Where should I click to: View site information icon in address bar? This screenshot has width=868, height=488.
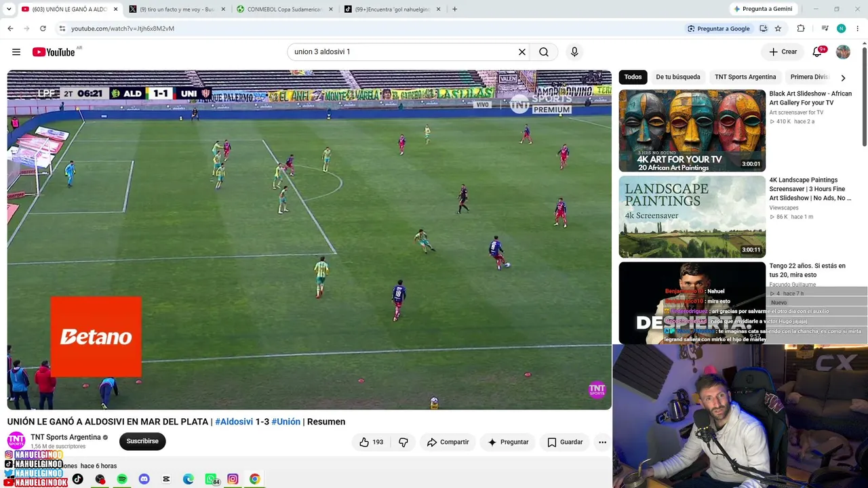coord(62,28)
